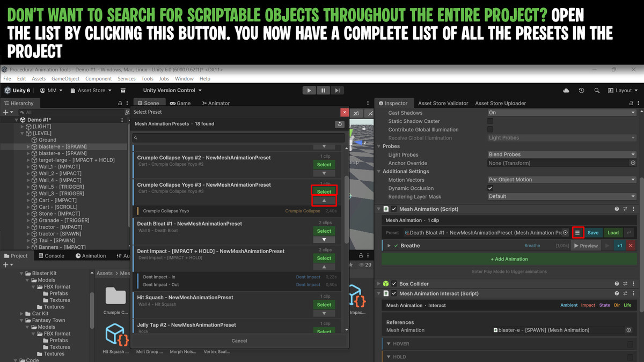Select the Death Bloat #1 preset
The height and width of the screenshot is (362, 644).
click(x=324, y=231)
